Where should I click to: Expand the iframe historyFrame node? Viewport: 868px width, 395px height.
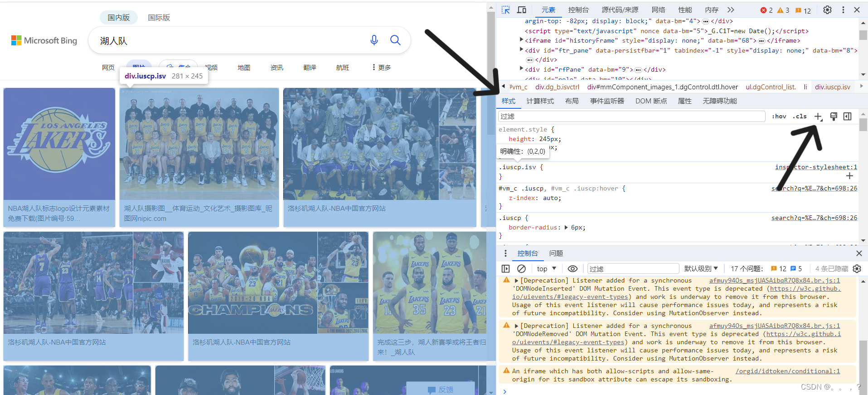point(521,40)
